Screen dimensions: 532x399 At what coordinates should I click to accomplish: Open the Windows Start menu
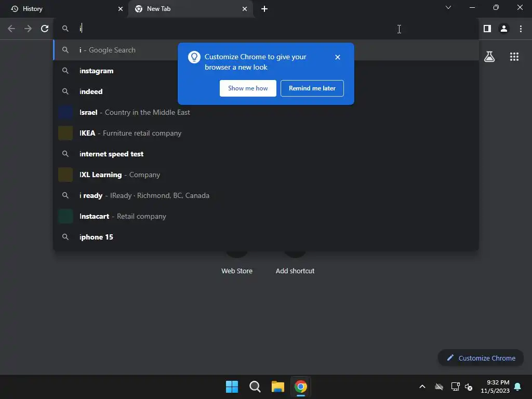pos(232,387)
